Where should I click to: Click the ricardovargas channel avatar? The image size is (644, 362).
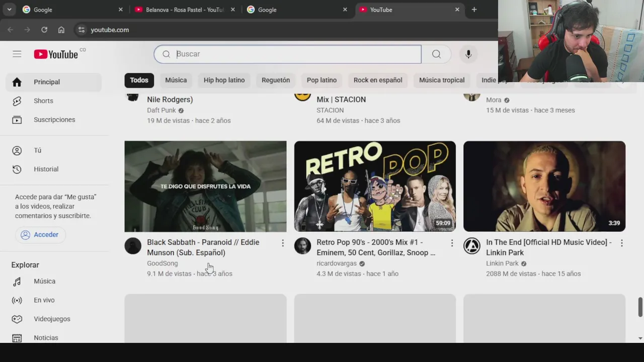click(x=302, y=246)
